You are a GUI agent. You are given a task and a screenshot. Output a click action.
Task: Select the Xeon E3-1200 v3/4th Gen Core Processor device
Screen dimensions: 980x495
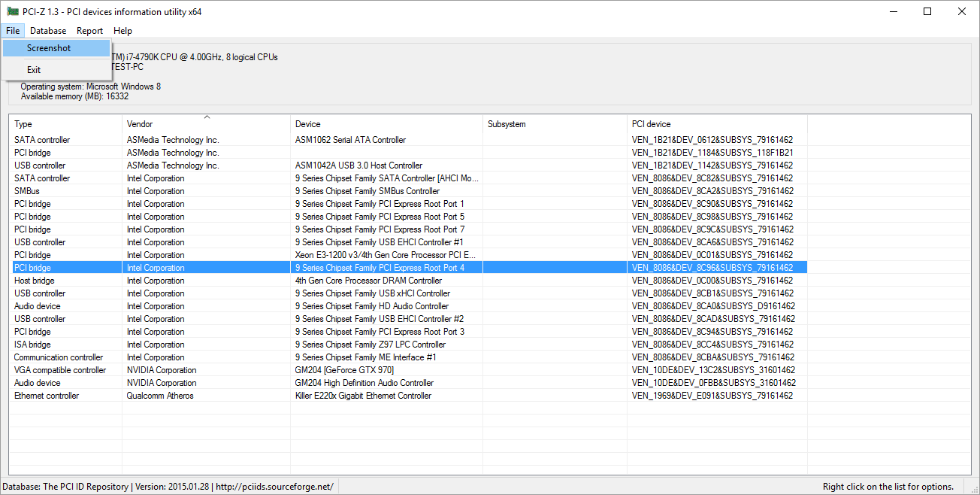tap(386, 255)
